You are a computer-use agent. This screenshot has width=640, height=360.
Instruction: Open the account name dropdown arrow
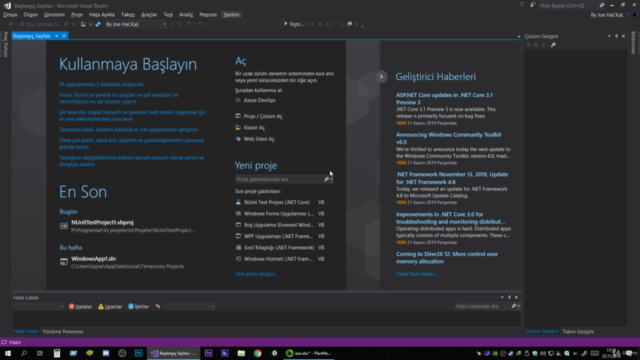(627, 15)
